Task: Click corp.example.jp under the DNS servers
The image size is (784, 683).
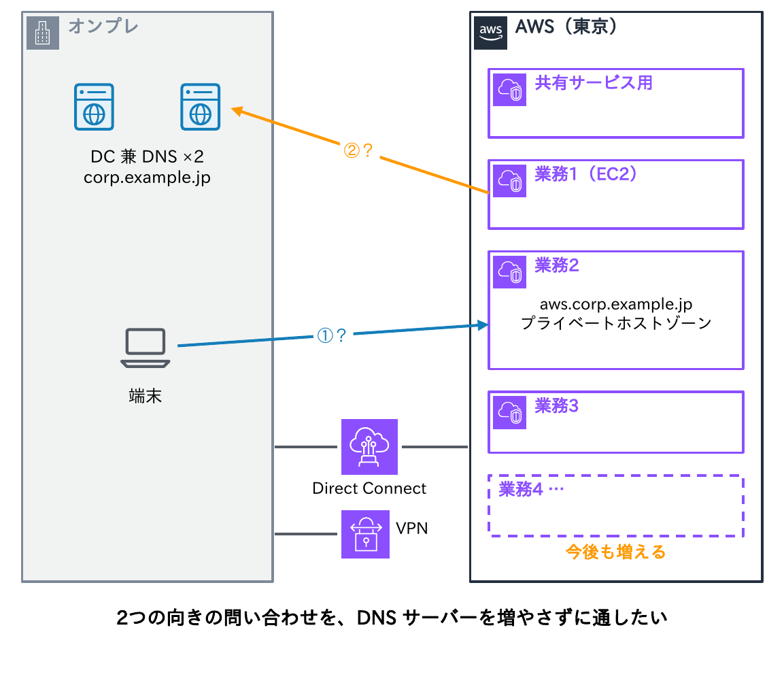Action: (147, 178)
